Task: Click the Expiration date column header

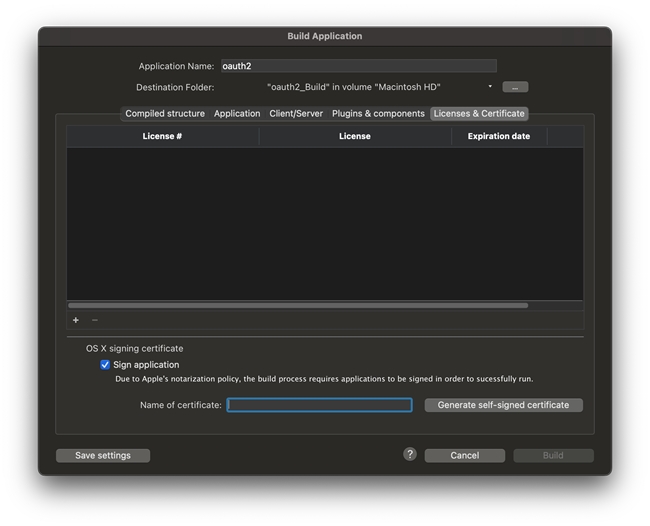Action: (498, 136)
